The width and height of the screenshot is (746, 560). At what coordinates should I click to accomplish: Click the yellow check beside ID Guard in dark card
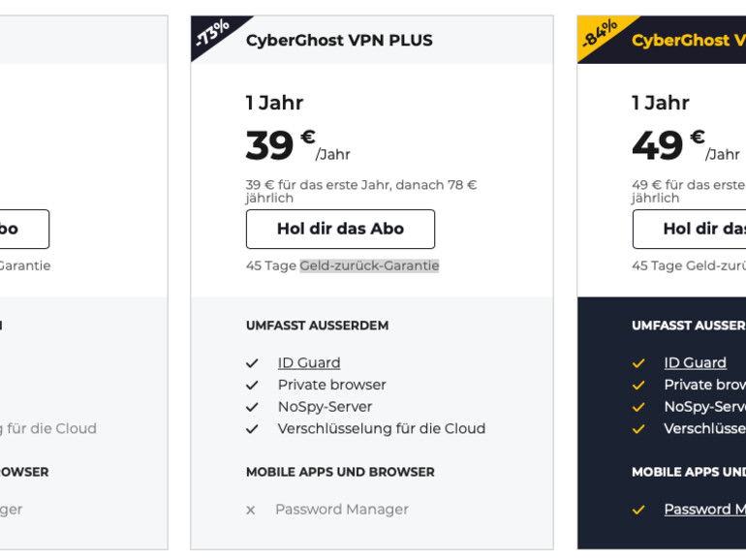(638, 363)
